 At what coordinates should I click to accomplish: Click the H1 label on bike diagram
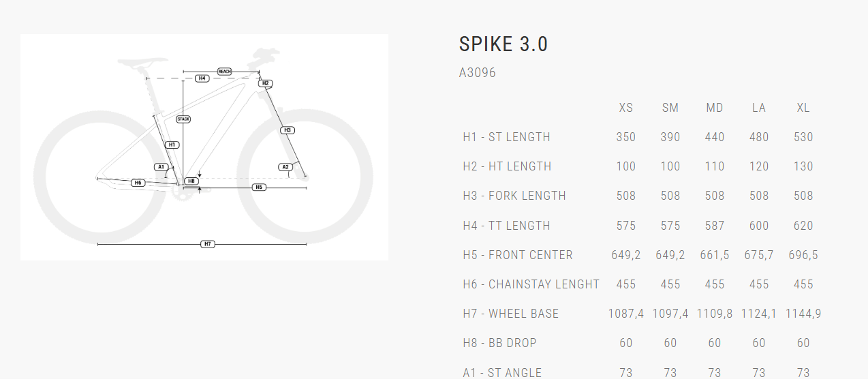pos(172,145)
